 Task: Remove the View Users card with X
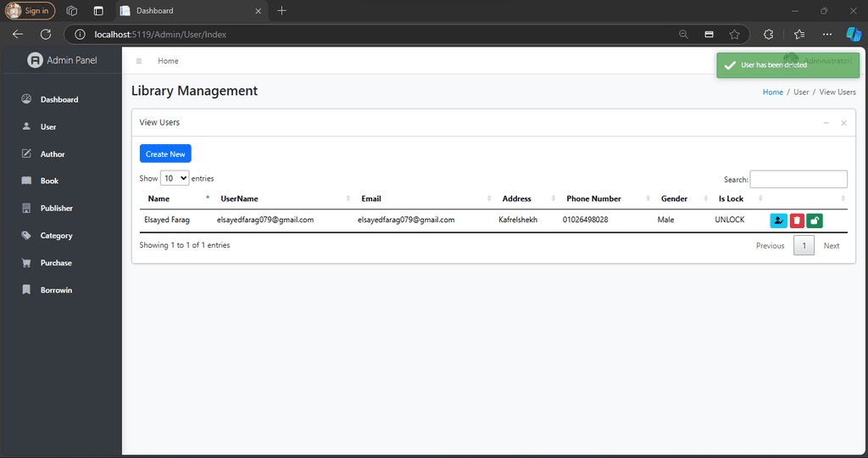(843, 123)
